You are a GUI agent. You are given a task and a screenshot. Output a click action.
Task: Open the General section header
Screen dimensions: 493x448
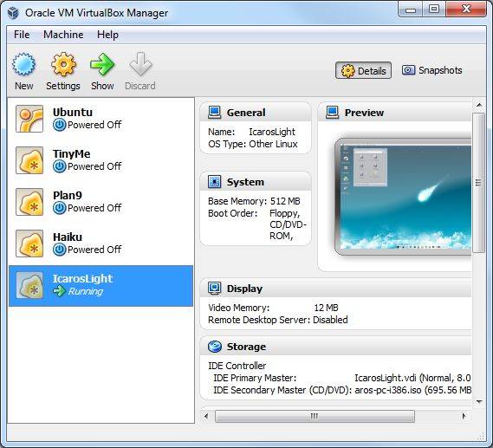pos(256,113)
